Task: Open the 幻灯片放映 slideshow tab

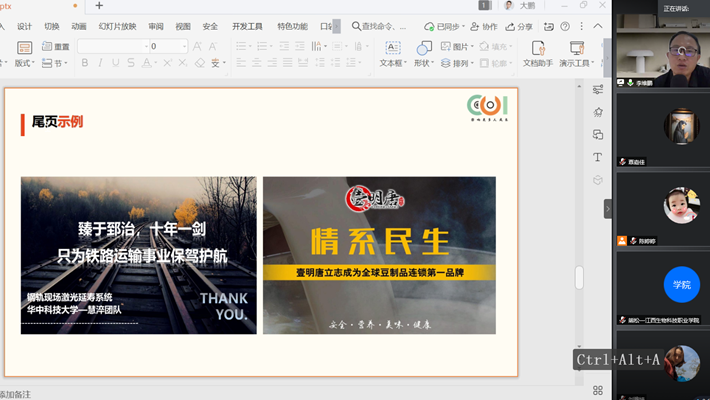Action: click(x=113, y=27)
